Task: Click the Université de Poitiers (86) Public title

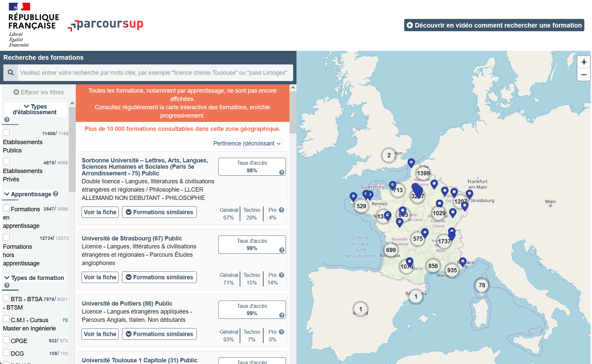Action: 127,304
